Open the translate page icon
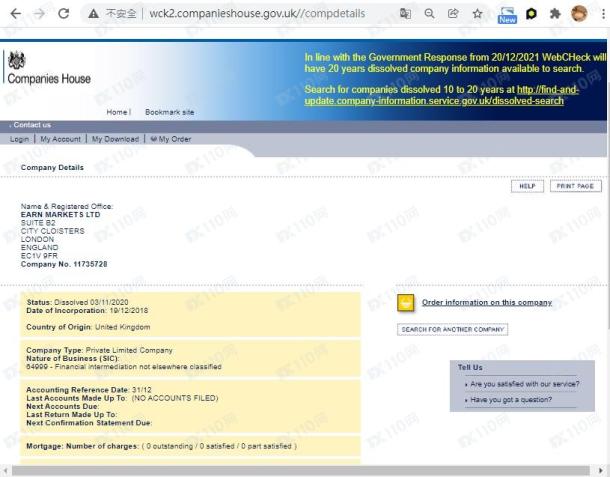Screen dimensions: 610x477 pyautogui.click(x=405, y=14)
